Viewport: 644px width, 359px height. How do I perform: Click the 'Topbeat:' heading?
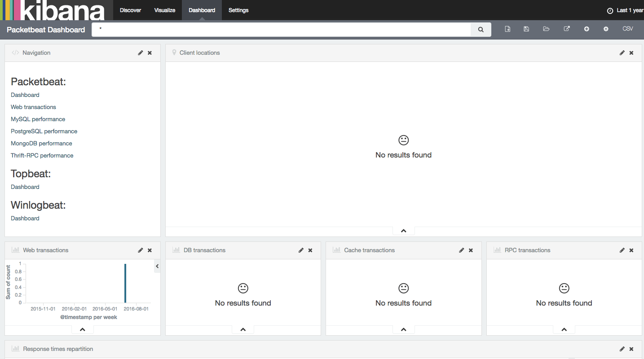[x=31, y=174]
